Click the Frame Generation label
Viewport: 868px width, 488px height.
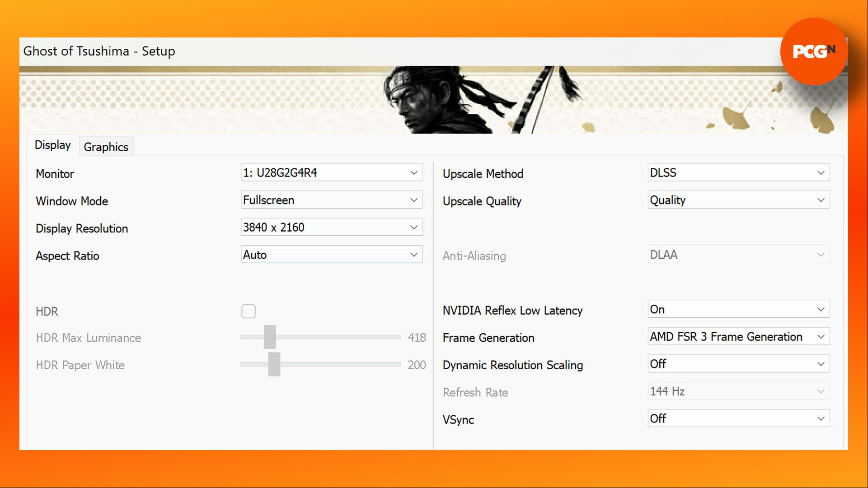(x=488, y=338)
